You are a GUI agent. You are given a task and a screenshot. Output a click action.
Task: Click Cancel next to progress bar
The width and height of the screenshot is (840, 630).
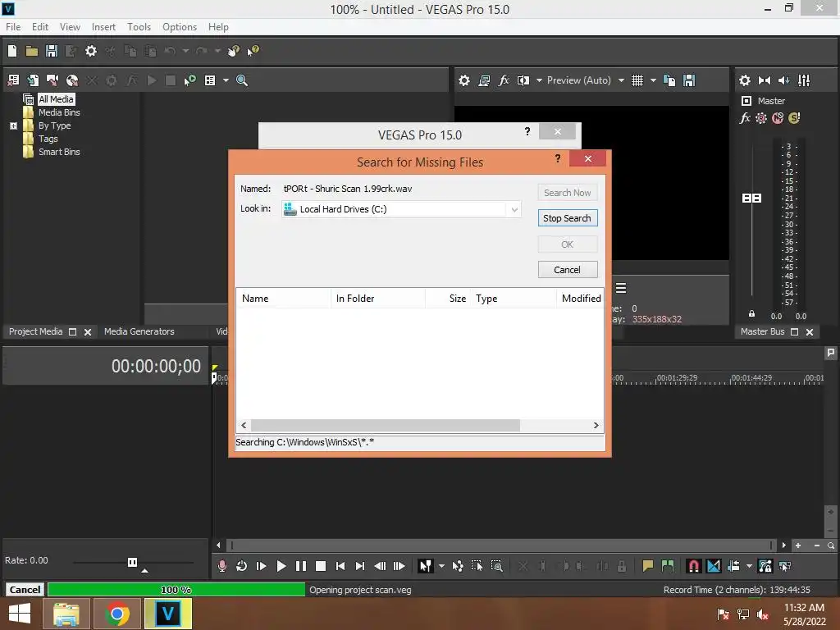(x=25, y=590)
